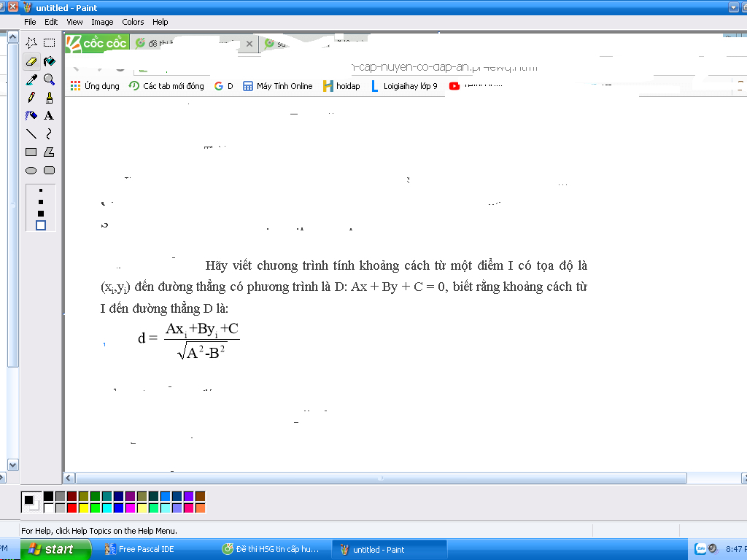Open the View menu

(x=74, y=22)
